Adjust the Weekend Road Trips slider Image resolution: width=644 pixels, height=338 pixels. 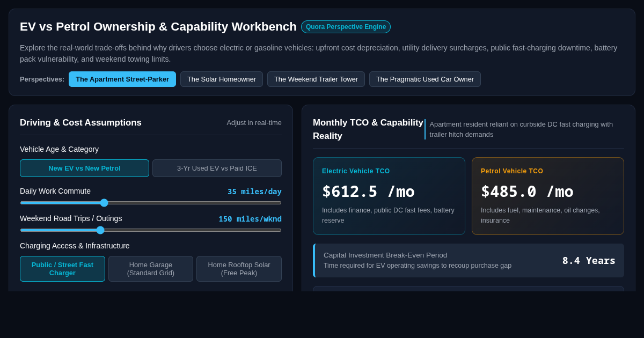pos(151,230)
